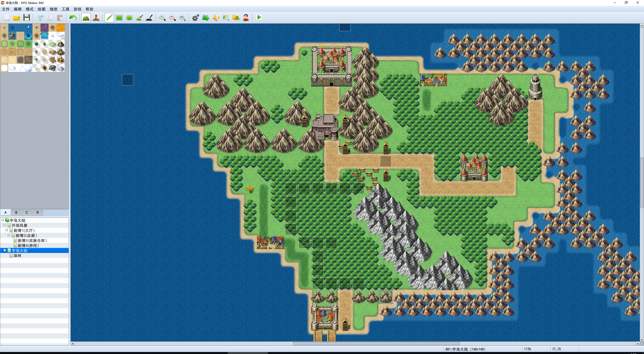Viewport: 644px width, 354px height.
Task: Open the 工具 menu
Action: click(65, 9)
